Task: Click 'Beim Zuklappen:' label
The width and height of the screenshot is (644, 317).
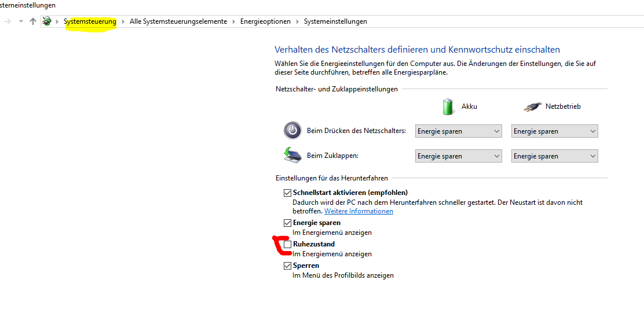Action: (x=333, y=156)
